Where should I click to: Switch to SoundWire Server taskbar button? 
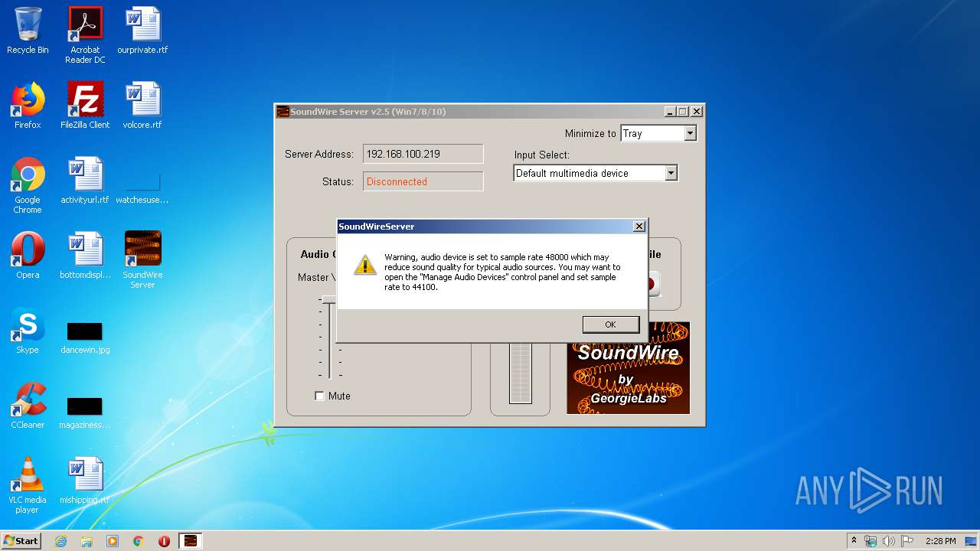(x=190, y=541)
